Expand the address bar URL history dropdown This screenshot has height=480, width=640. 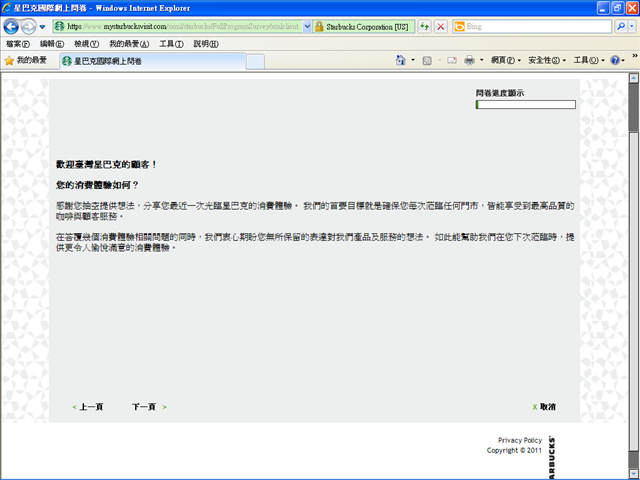[307, 27]
